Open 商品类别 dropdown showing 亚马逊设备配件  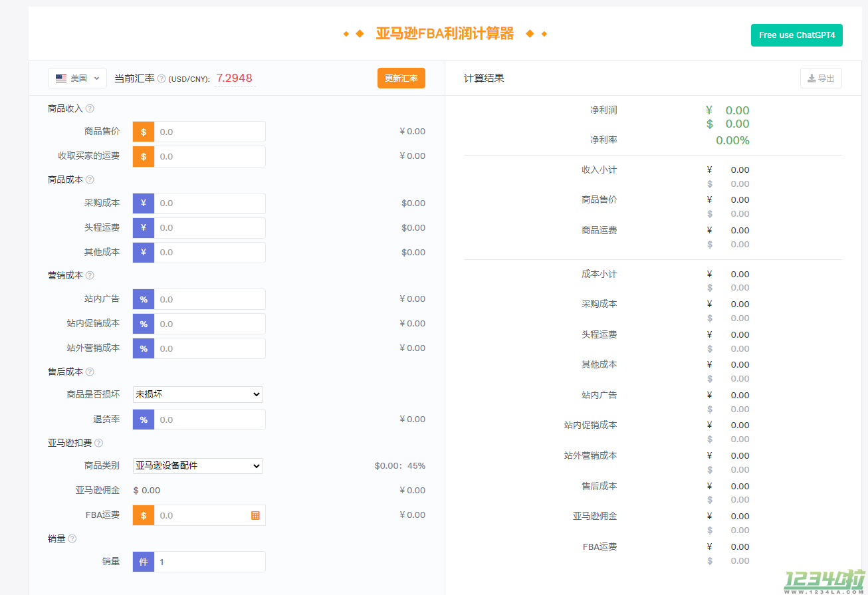click(198, 465)
